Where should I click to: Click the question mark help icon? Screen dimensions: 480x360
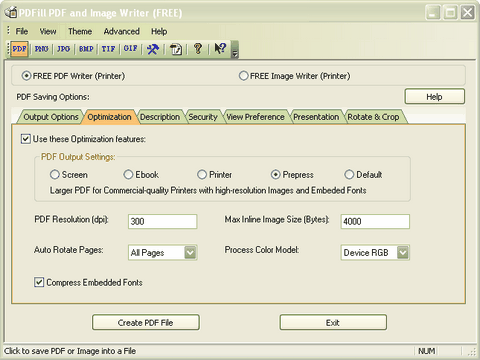pyautogui.click(x=198, y=49)
